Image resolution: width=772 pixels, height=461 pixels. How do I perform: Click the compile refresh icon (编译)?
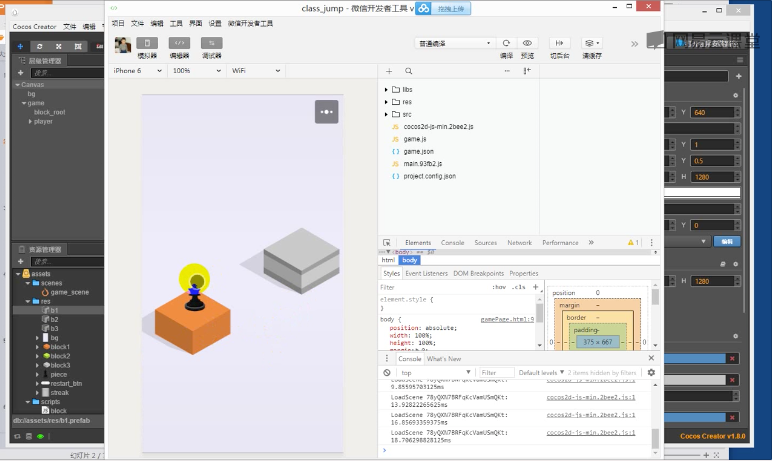(506, 43)
